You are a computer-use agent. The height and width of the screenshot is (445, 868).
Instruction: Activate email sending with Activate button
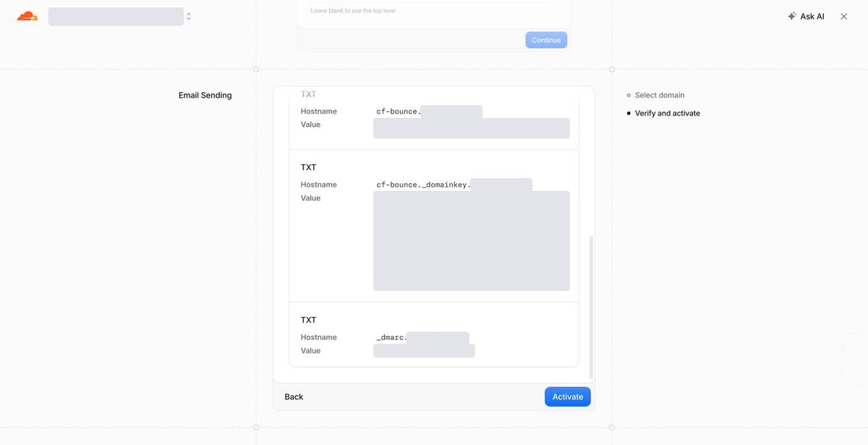568,397
